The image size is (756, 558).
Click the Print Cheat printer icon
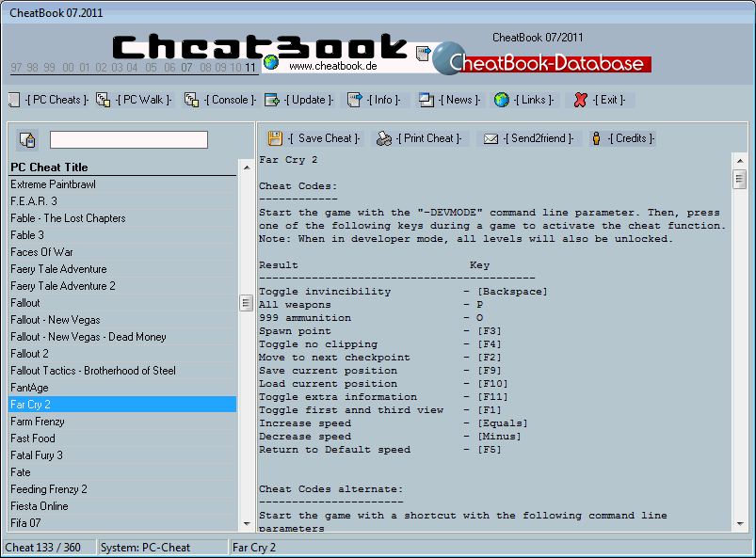coord(384,138)
